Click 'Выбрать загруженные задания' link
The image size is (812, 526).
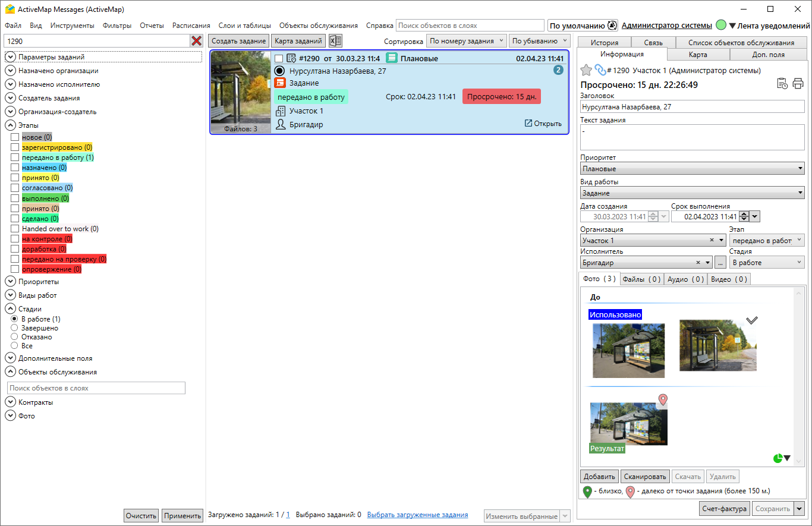point(417,515)
